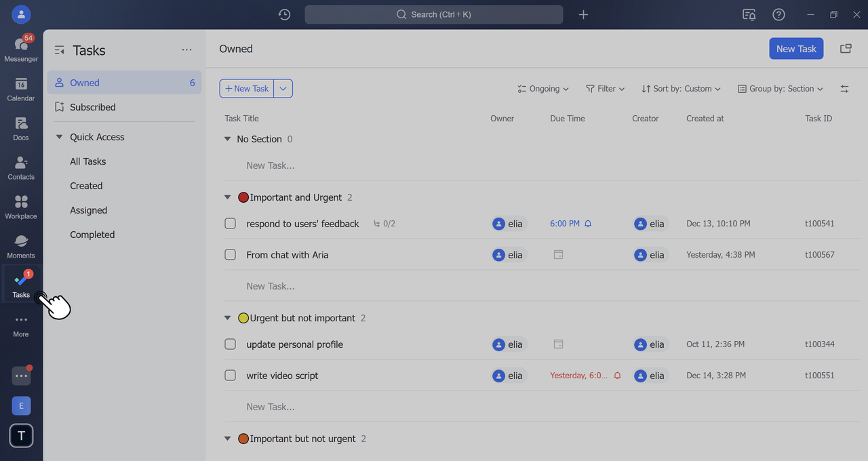
Task: Click the blue New Task button
Action: [x=796, y=49]
